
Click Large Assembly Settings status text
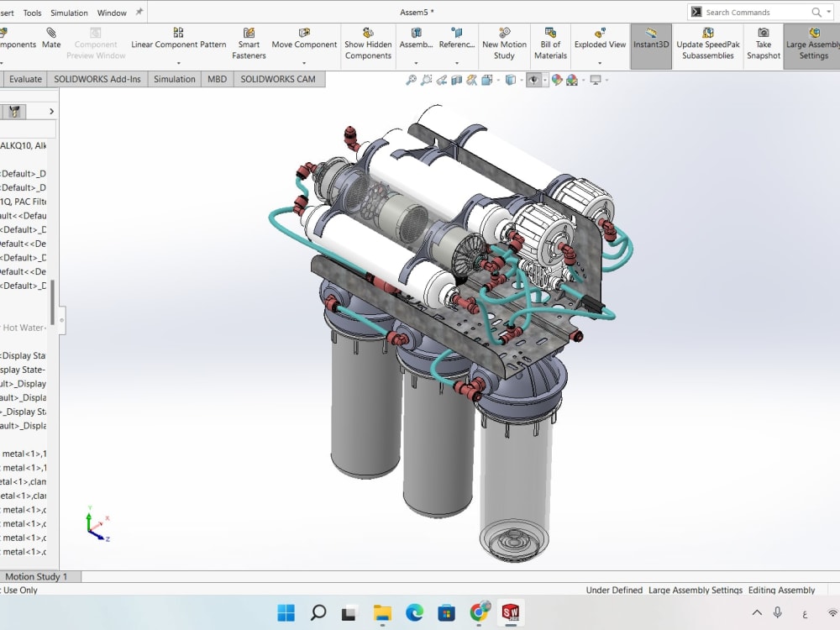[696, 590]
